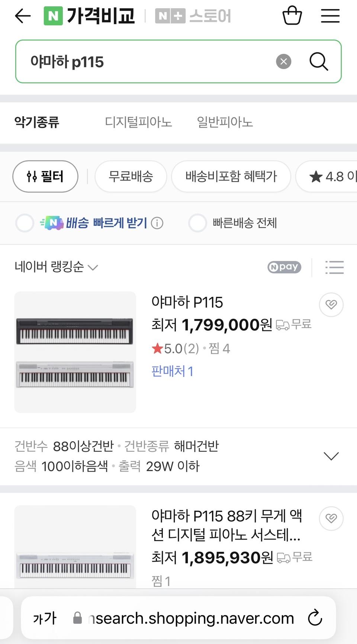Open the 필터 filter options
Screen dimensions: 357x644
[45, 176]
